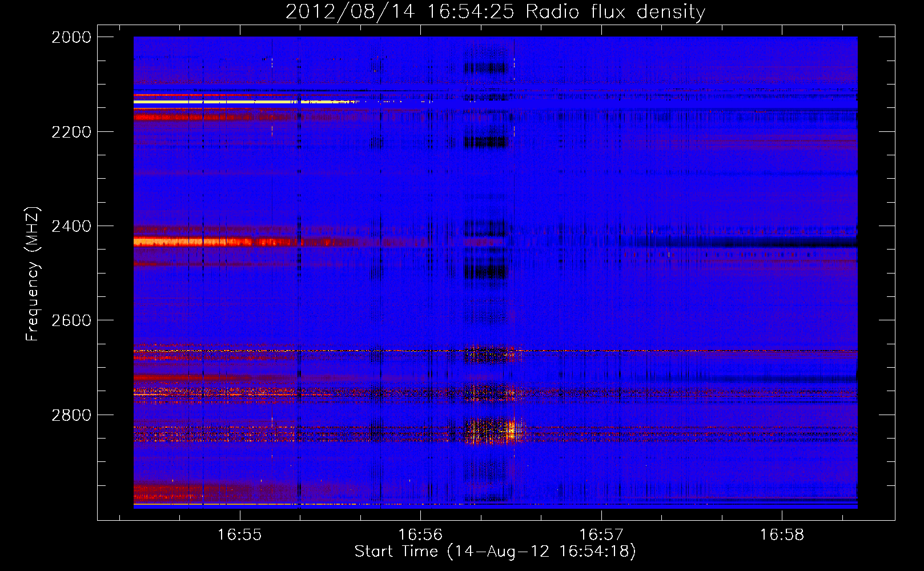The height and width of the screenshot is (571, 924).
Task: Click the orange emission band near 2430 MHz
Action: [217, 242]
